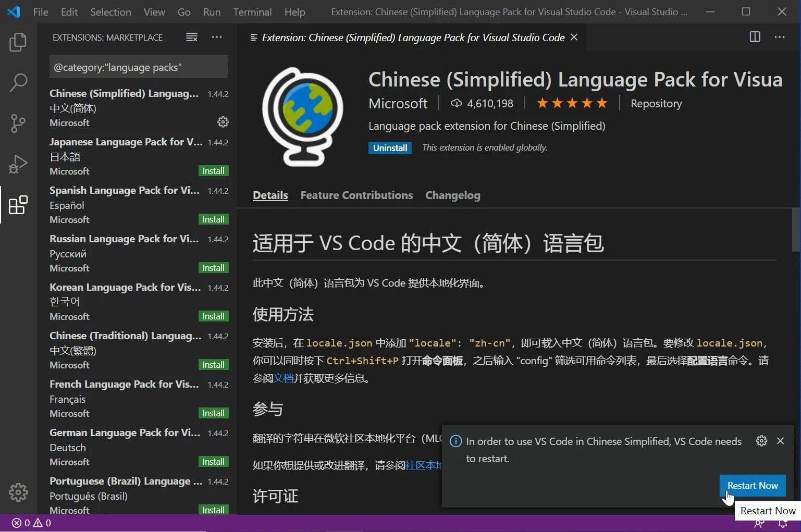
Task: Open the 社区本地 community link
Action: point(423,465)
